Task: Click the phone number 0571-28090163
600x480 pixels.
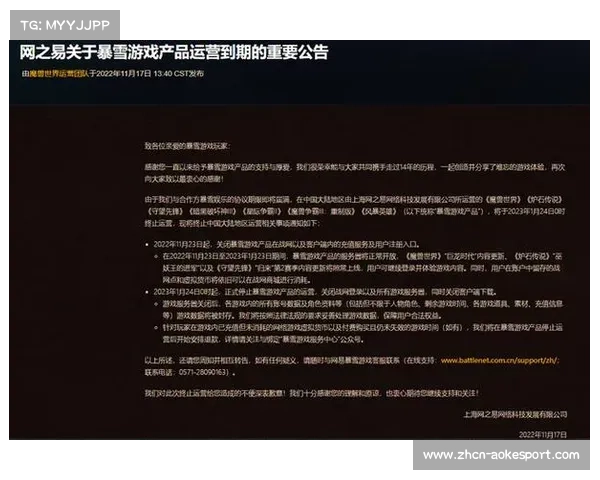Action: [202, 372]
